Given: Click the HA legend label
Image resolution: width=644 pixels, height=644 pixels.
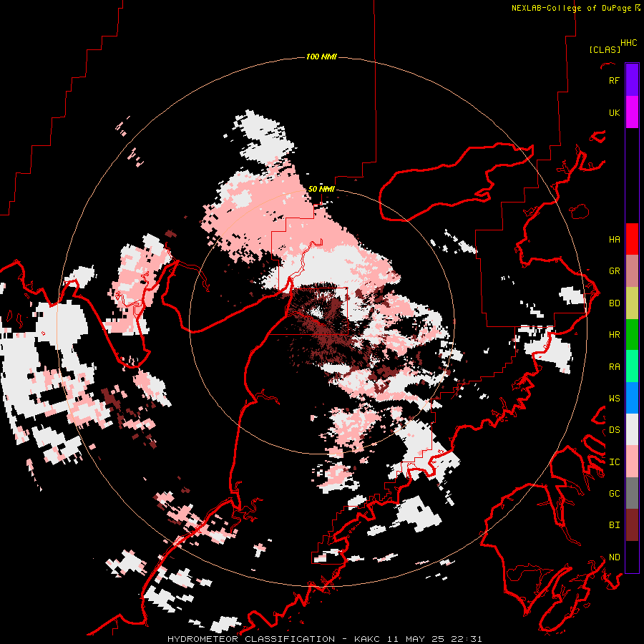Looking at the screenshot, I should pyautogui.click(x=614, y=239).
